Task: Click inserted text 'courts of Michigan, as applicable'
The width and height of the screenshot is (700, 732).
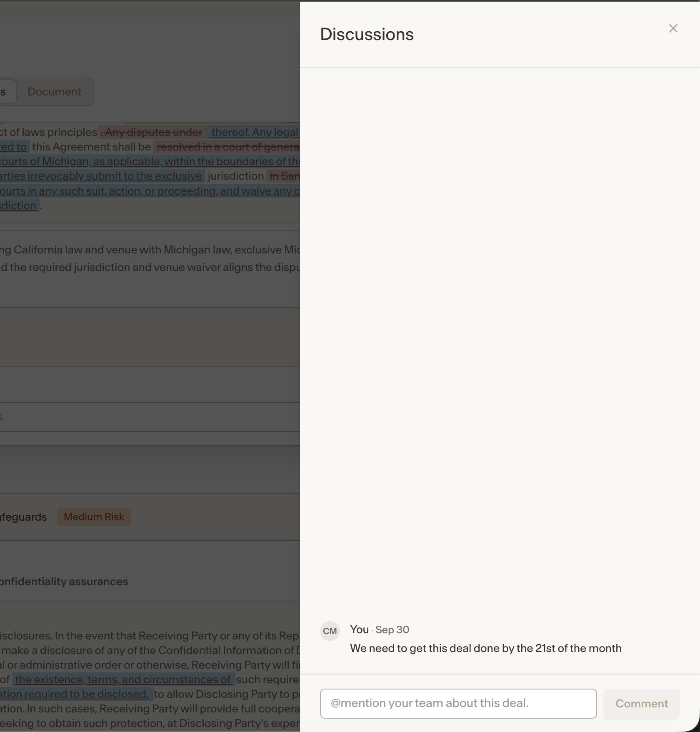Action: pyautogui.click(x=81, y=161)
